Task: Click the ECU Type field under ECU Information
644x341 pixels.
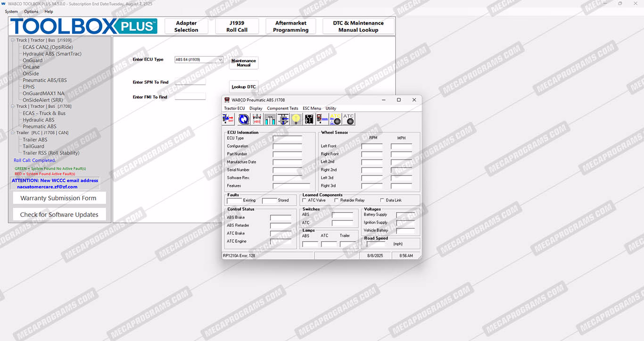Action: pos(287,138)
